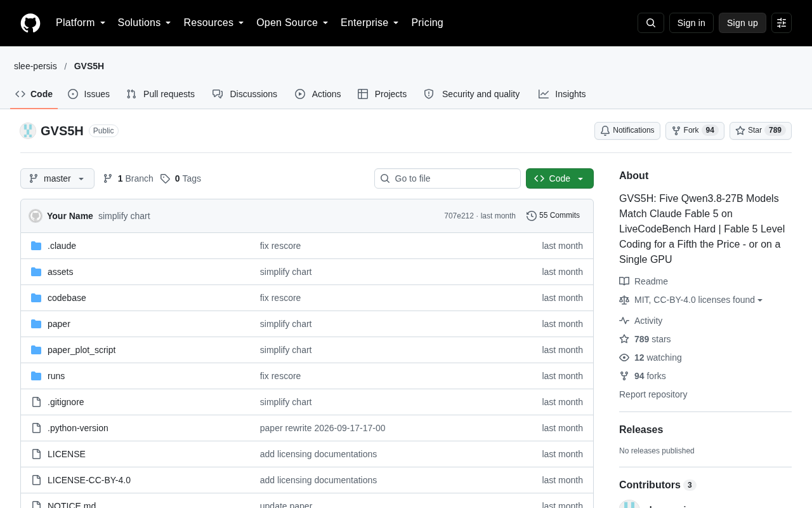Viewport: 812px width, 508px height.
Task: Open the search magnifier button
Action: click(x=651, y=23)
